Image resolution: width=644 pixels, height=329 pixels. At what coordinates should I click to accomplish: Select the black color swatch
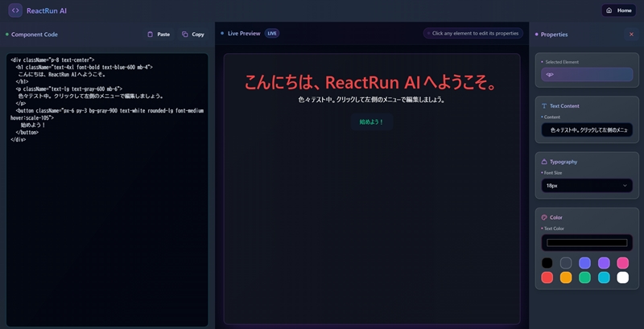tap(547, 263)
